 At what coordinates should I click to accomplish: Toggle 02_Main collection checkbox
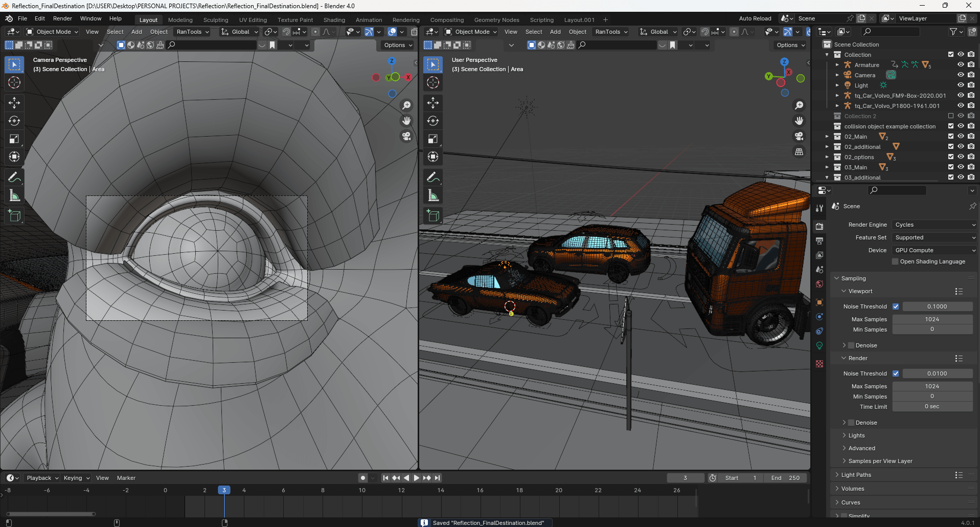951,136
